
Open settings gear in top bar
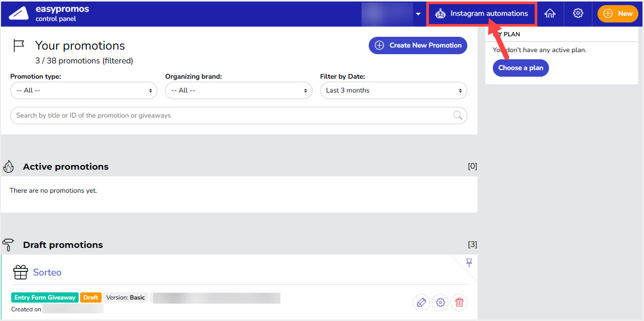(x=578, y=14)
